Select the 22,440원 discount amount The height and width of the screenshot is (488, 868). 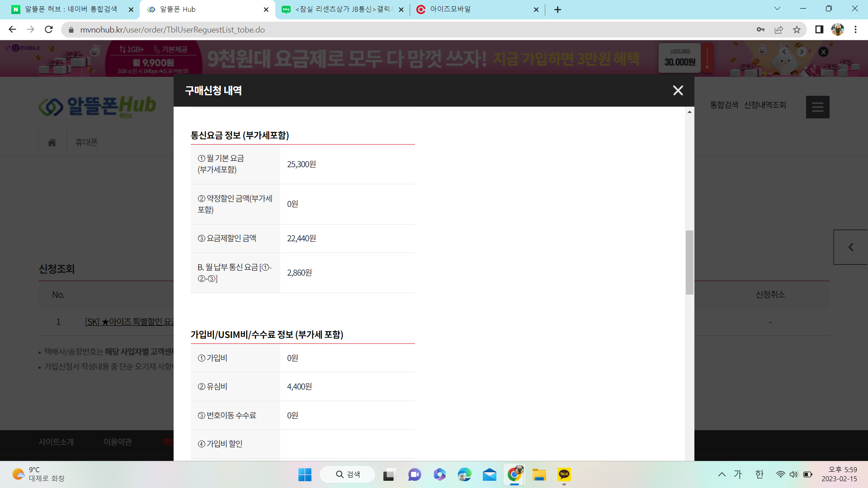coord(302,238)
